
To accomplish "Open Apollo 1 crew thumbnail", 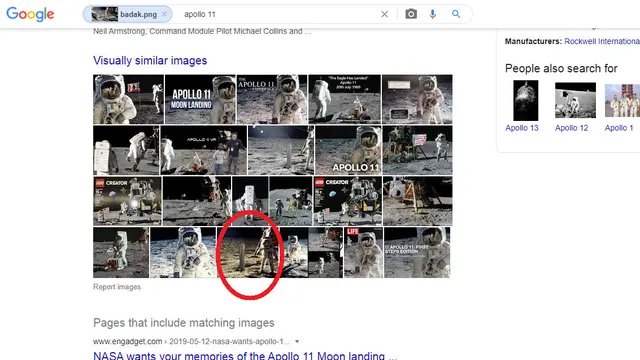I will [x=622, y=100].
